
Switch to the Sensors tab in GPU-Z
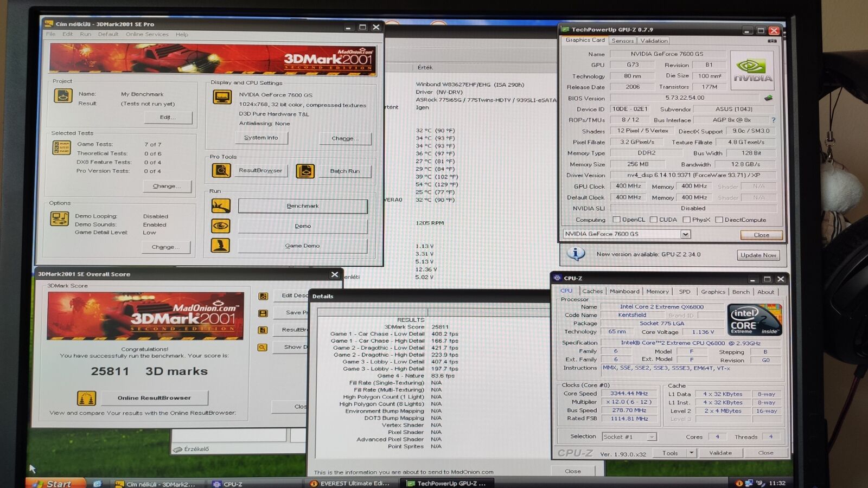(x=622, y=41)
